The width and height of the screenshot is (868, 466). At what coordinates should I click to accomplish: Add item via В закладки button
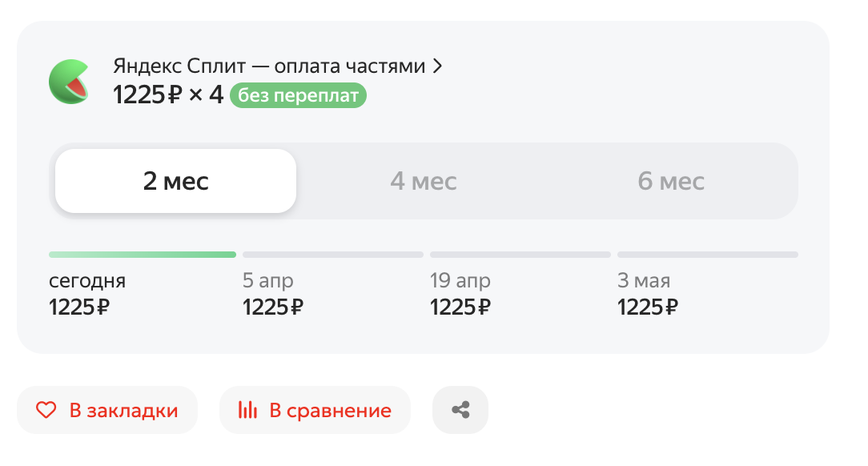[107, 411]
